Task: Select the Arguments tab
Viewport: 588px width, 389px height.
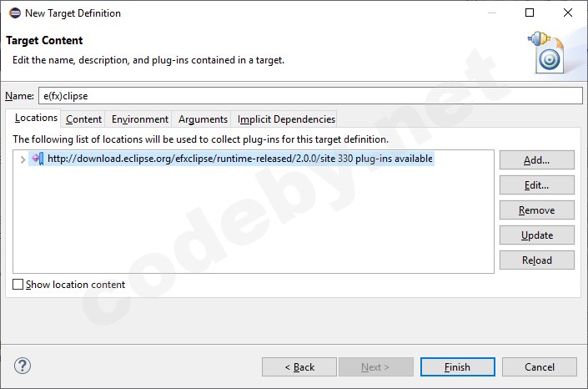Action: pyautogui.click(x=203, y=119)
